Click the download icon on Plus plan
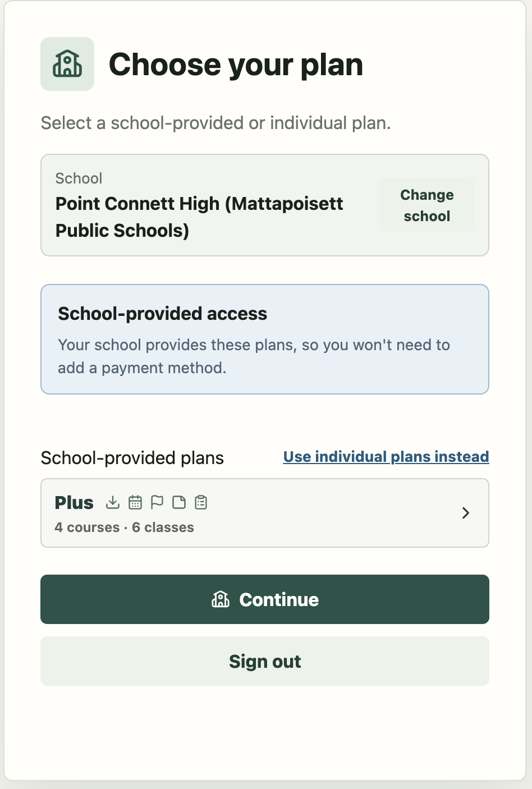The image size is (532, 789). point(113,502)
